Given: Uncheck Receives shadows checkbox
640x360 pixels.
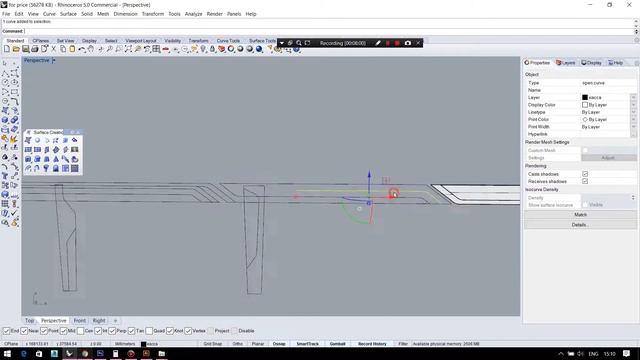Looking at the screenshot, I should pyautogui.click(x=585, y=181).
